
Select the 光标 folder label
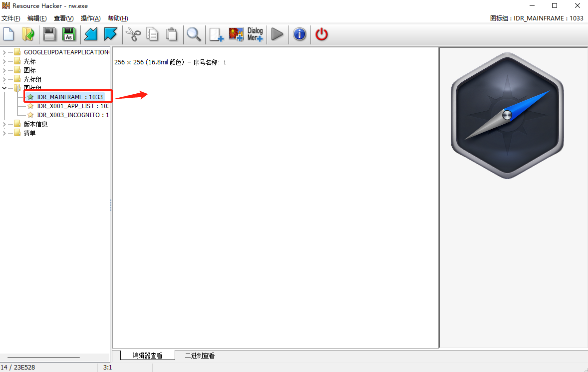coord(29,61)
